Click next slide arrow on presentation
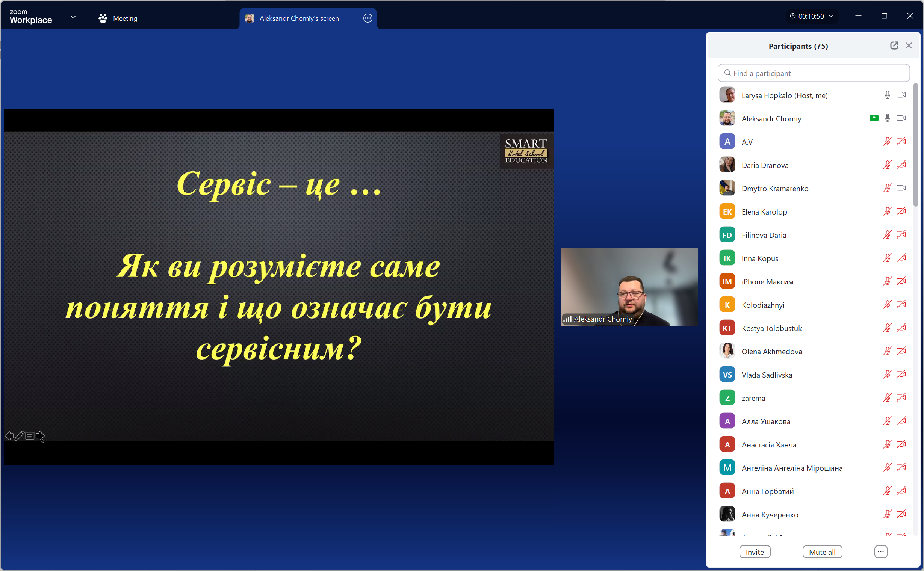 pos(40,436)
